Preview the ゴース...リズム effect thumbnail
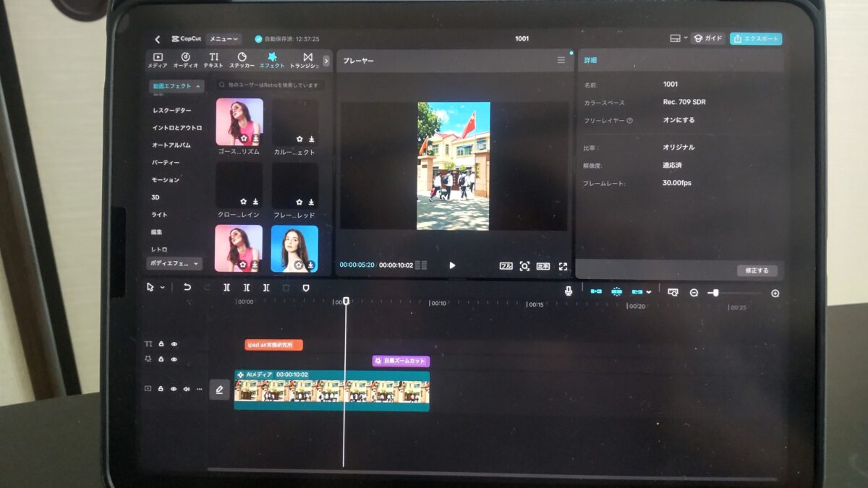The width and height of the screenshot is (868, 488). [x=239, y=122]
